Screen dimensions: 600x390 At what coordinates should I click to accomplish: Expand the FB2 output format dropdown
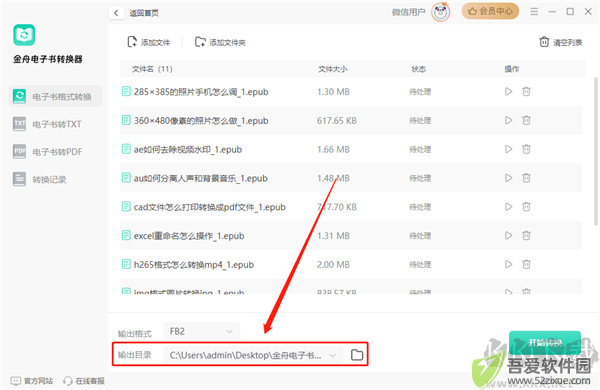pyautogui.click(x=202, y=331)
